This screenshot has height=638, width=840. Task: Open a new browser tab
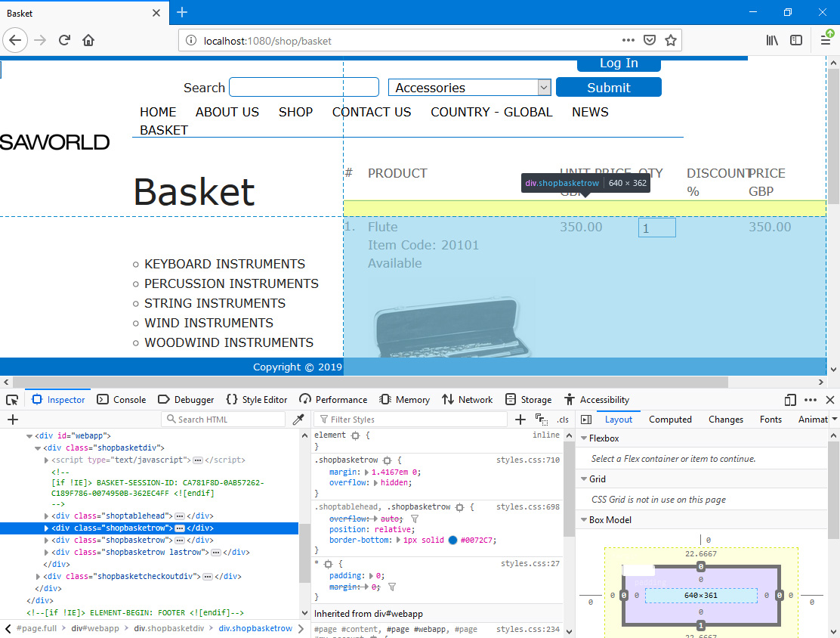coord(182,12)
